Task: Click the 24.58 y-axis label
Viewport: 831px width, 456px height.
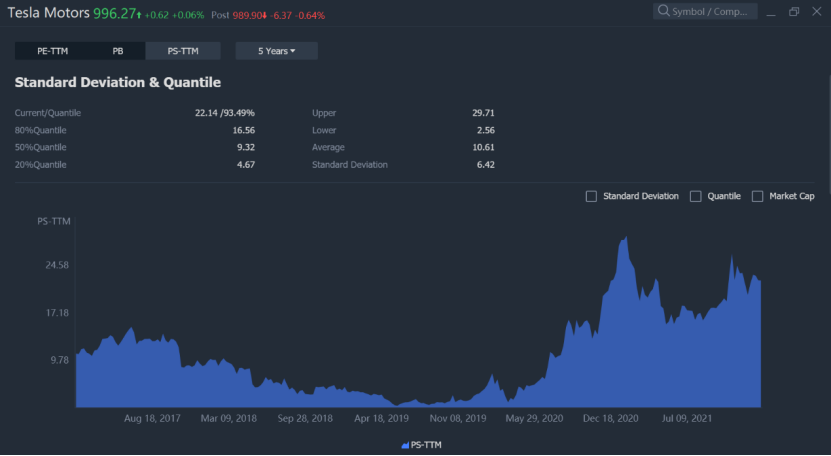Action: tap(57, 265)
